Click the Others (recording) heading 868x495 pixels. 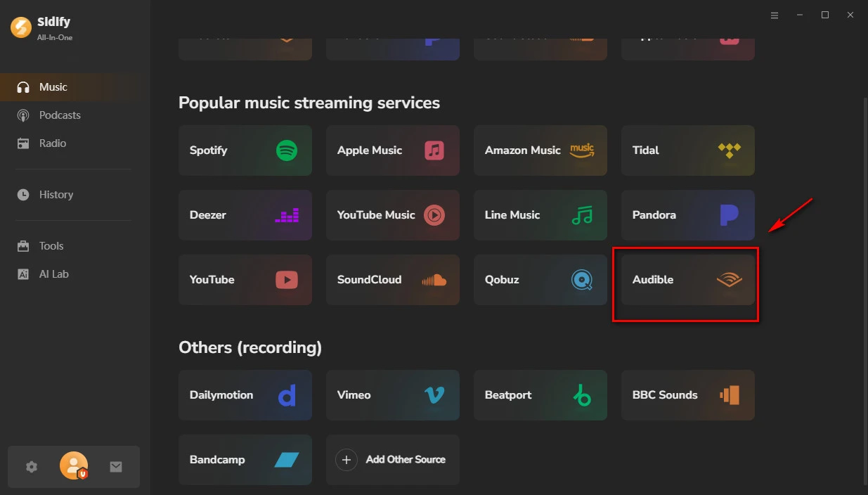click(250, 347)
